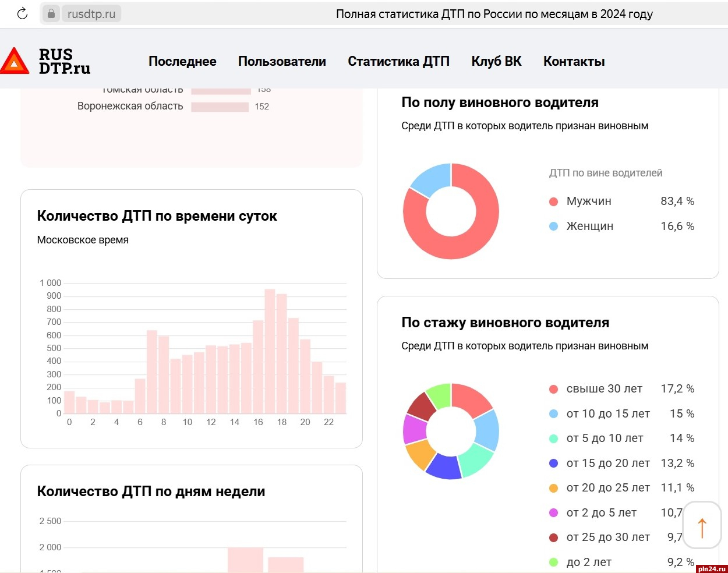Click the от 25 до 30 лет label
Screen dimensions: 728x573
point(608,537)
